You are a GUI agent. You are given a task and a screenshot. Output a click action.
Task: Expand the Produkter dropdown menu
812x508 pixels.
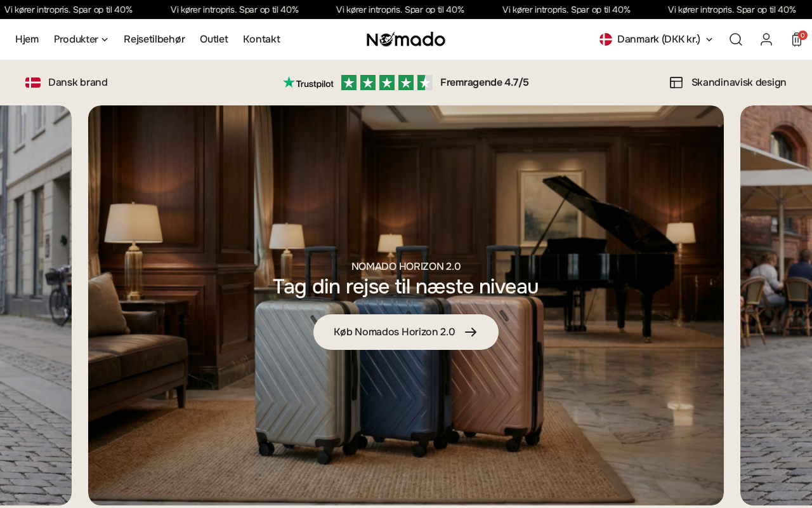click(x=81, y=39)
